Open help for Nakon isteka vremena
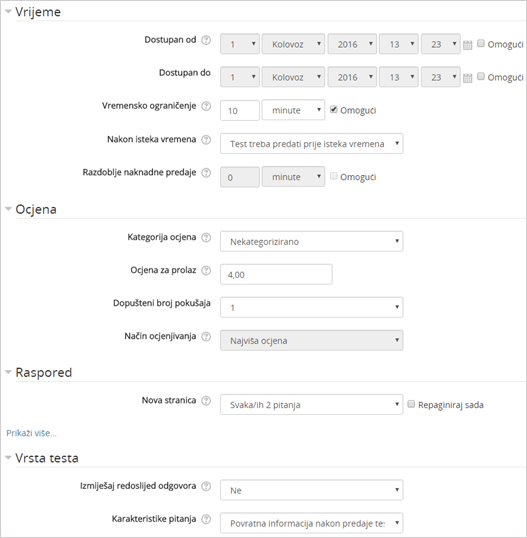Screen dimensions: 527x538 (206, 140)
